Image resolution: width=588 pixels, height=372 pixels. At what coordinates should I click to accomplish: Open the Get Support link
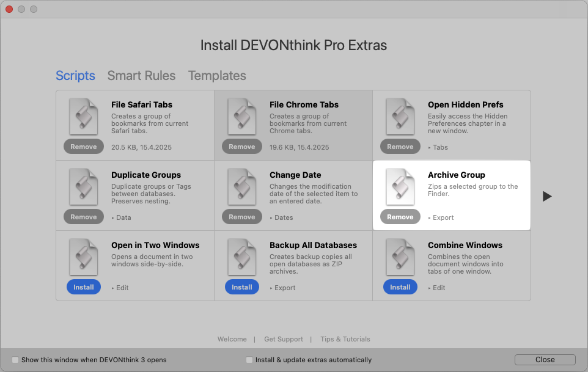[x=283, y=339]
